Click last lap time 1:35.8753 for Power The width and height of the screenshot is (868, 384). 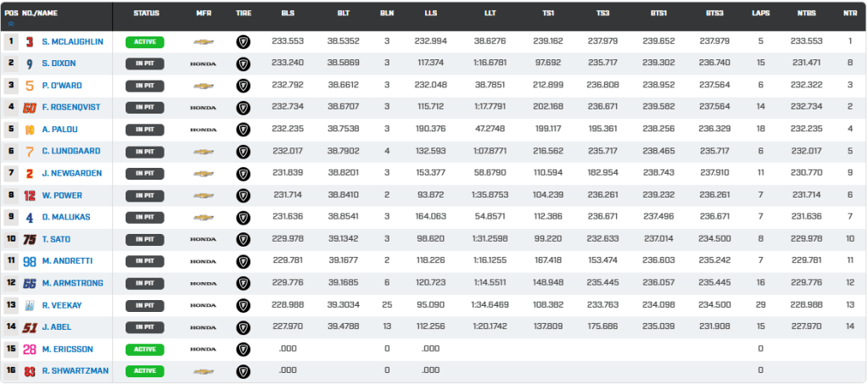click(x=490, y=195)
